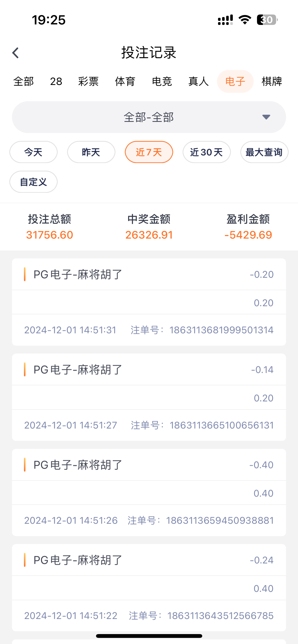The width and height of the screenshot is (298, 644).
Task: Tap the 19:25 status bar clock
Action: 49,20
